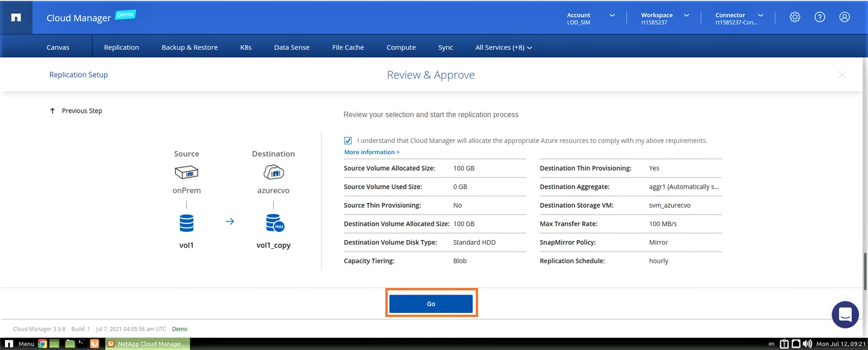Expand the All Services menu
Image resolution: width=868 pixels, height=350 pixels.
tap(503, 47)
